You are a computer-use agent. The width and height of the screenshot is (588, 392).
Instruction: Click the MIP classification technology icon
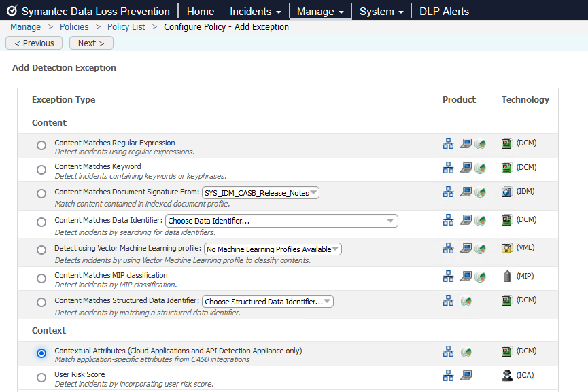pos(506,277)
